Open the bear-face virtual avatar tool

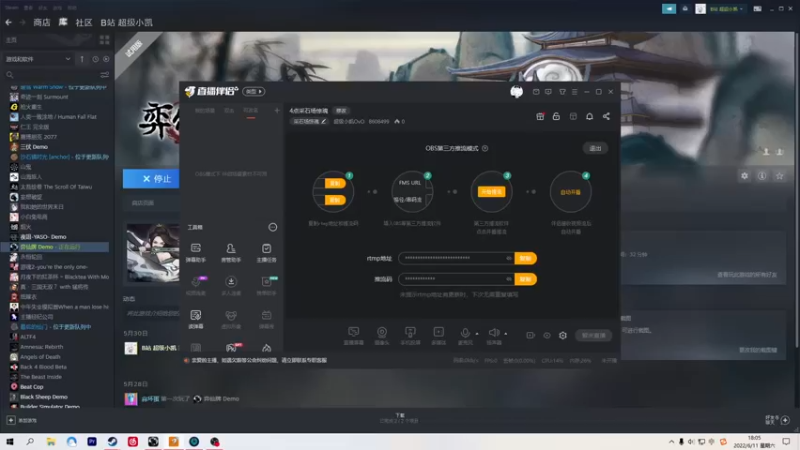231,319
